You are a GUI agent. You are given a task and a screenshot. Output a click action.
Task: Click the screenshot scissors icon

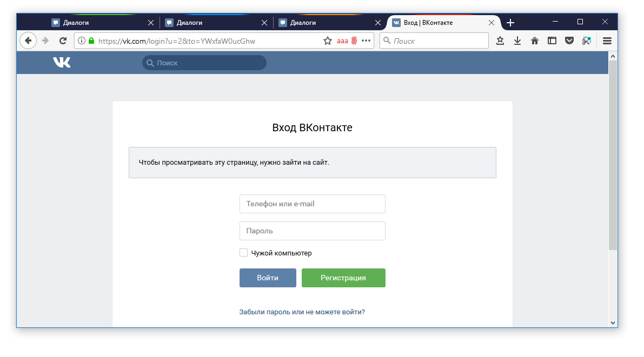[587, 41]
